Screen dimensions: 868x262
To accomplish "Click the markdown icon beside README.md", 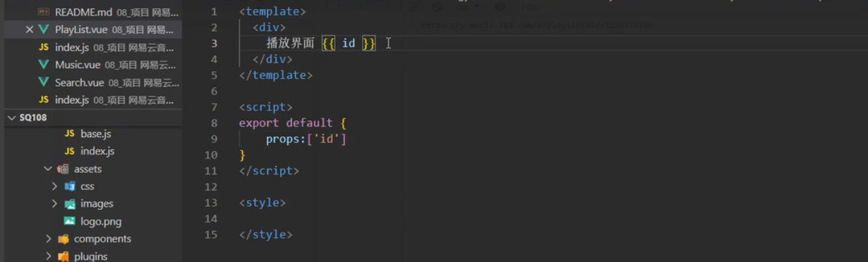I will 43,12.
